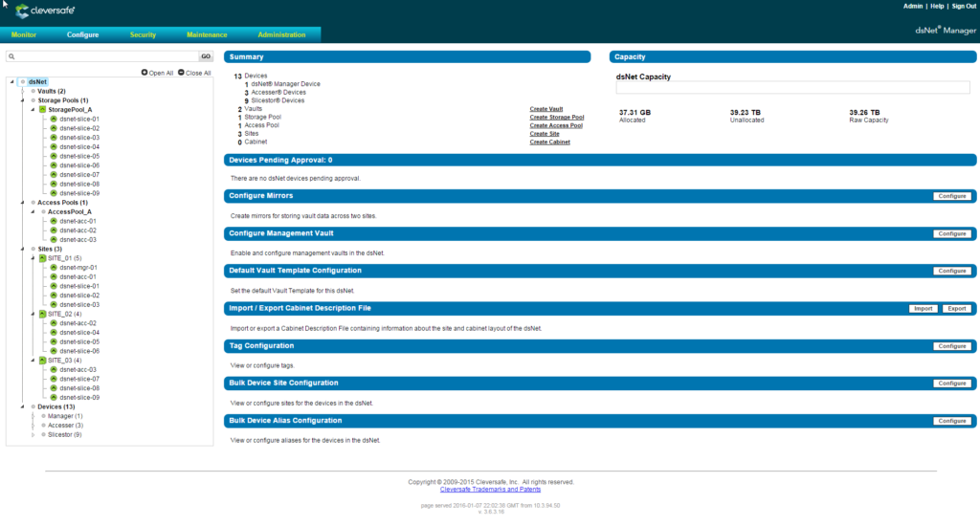Open the Admin account link
Viewport: 980px width, 526px height.
[912, 7]
